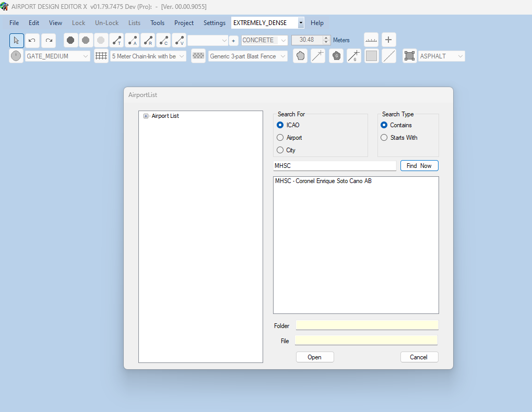Select the Airport search radio button
This screenshot has height=412, width=532.
(280, 138)
